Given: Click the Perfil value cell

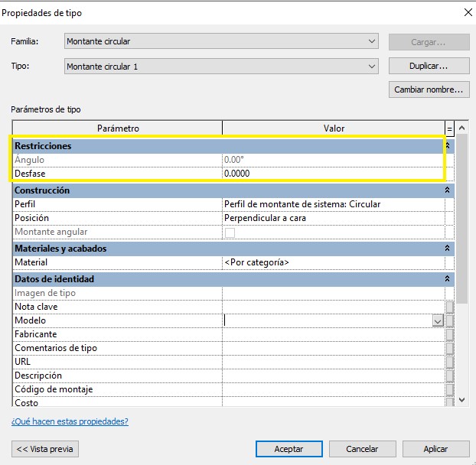Looking at the screenshot, I should tap(333, 204).
